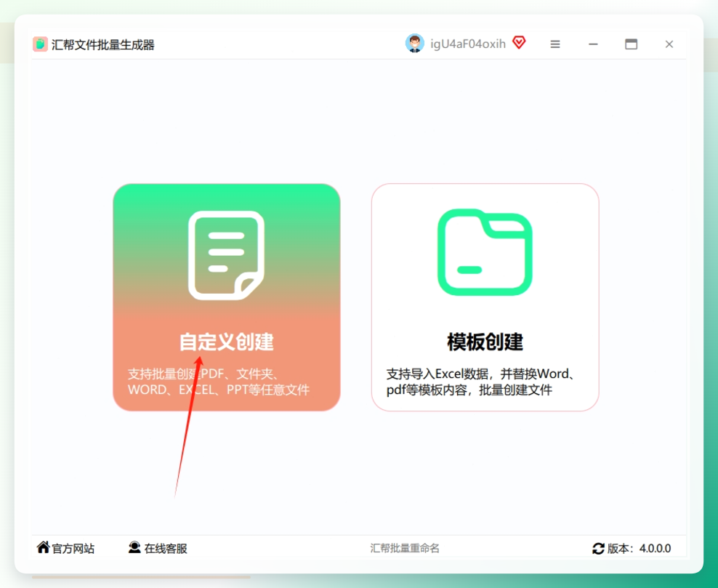Check the 版本: 4.0.0.0 label
The width and height of the screenshot is (718, 588).
[640, 549]
